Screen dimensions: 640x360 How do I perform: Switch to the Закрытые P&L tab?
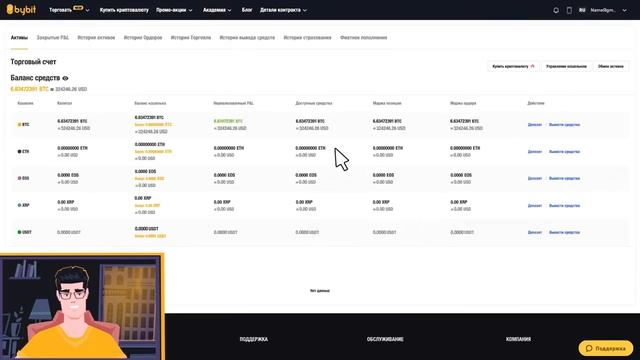[53, 38]
